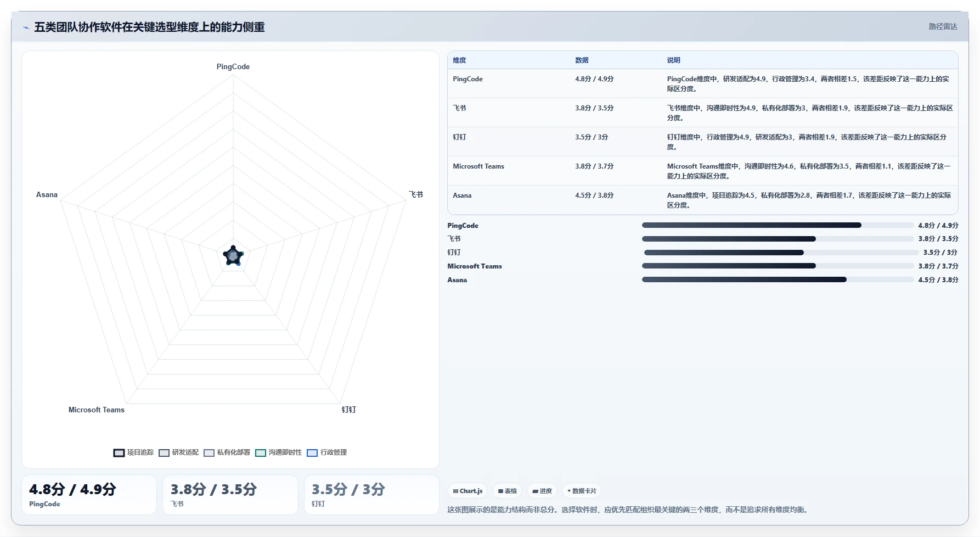
Task: Select the Microsoft Teams table row name
Action: (x=478, y=166)
